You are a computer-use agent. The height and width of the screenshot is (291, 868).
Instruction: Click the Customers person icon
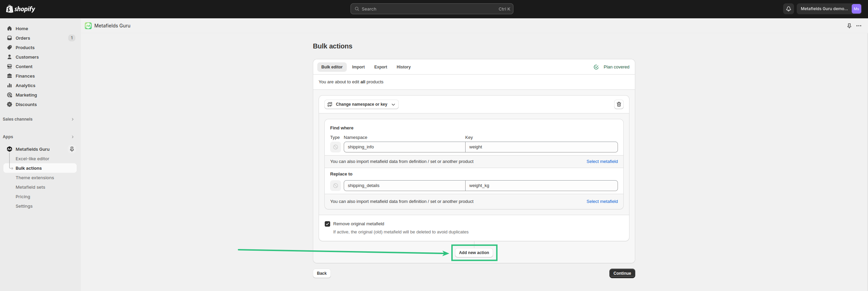[10, 57]
